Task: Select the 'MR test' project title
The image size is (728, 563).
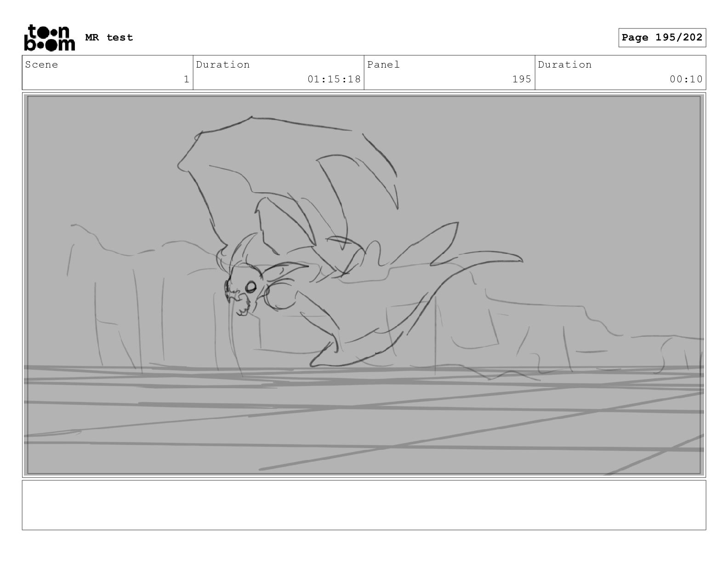Action: 109,38
